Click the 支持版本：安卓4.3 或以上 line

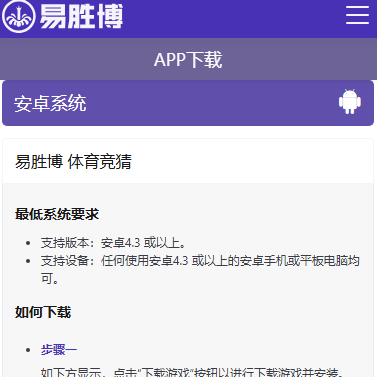click(113, 243)
